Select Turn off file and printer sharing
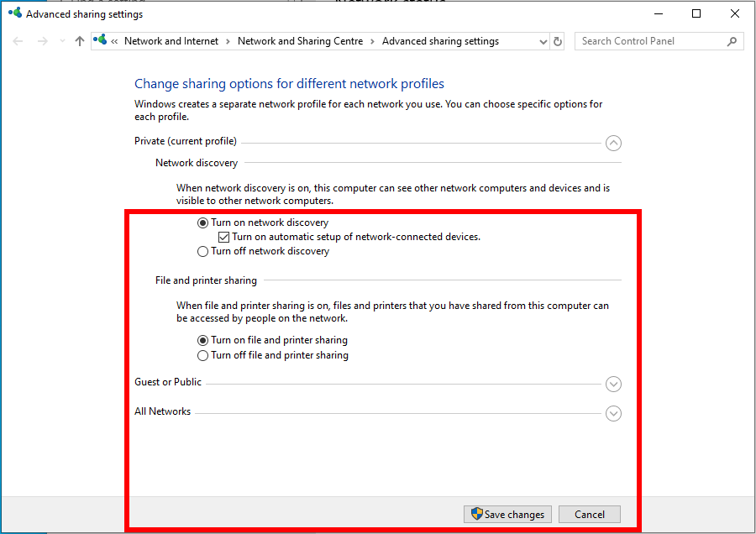Image resolution: width=756 pixels, height=534 pixels. point(202,356)
